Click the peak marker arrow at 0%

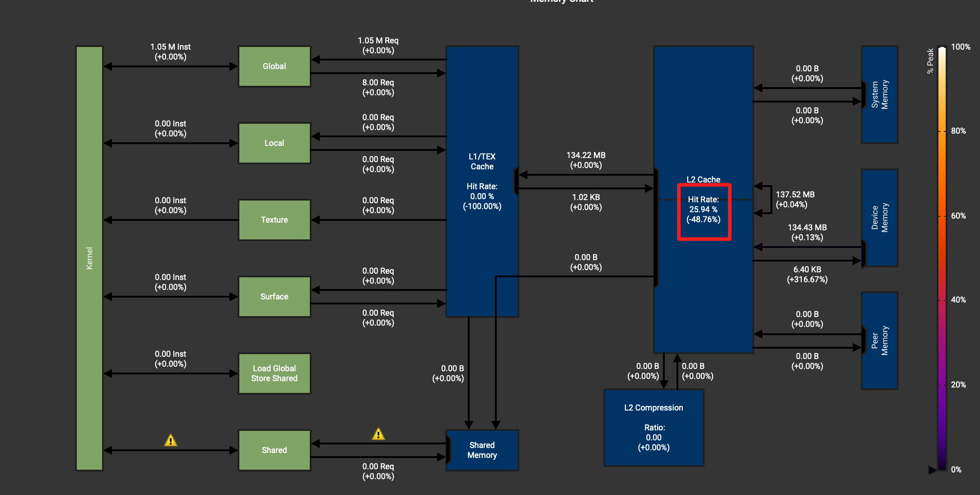click(932, 470)
